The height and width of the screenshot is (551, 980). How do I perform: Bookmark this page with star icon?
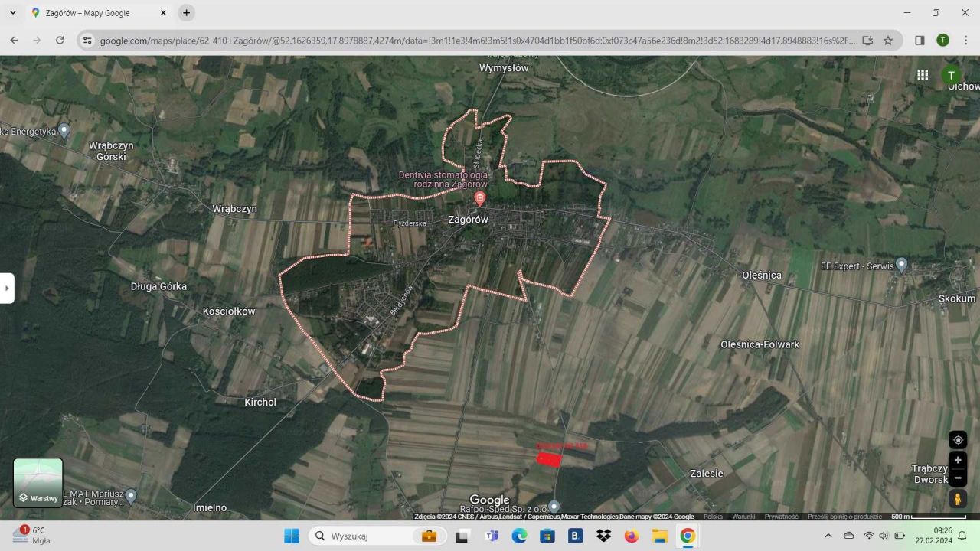point(888,41)
